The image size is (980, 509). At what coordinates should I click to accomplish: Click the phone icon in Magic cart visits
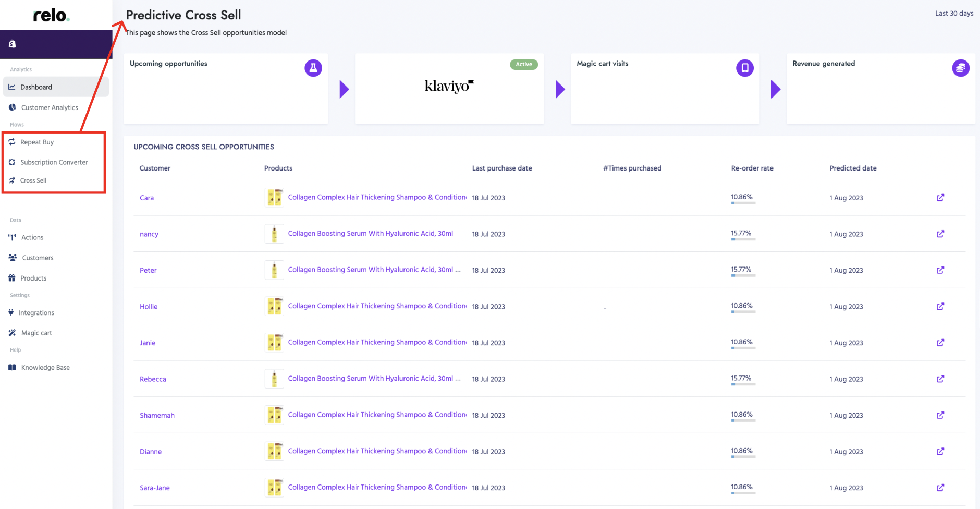[x=745, y=68]
